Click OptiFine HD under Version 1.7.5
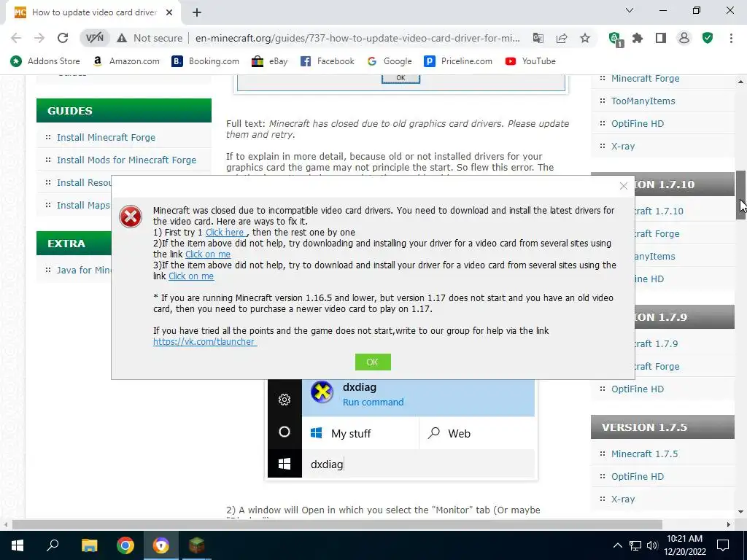Screen dimensions: 747x560 638,476
